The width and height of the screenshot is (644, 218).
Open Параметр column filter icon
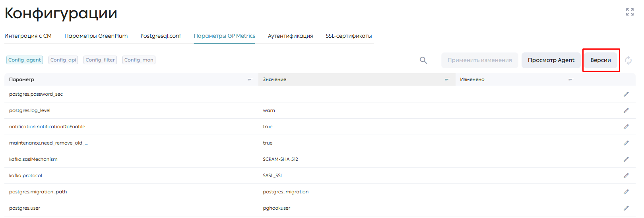point(250,79)
